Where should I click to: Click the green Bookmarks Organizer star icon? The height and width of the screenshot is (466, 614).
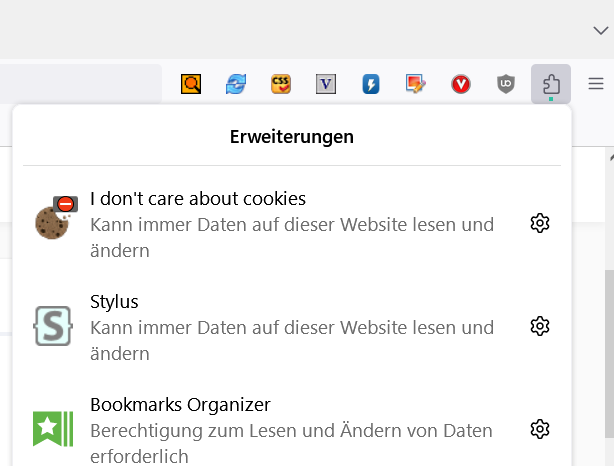tap(53, 429)
